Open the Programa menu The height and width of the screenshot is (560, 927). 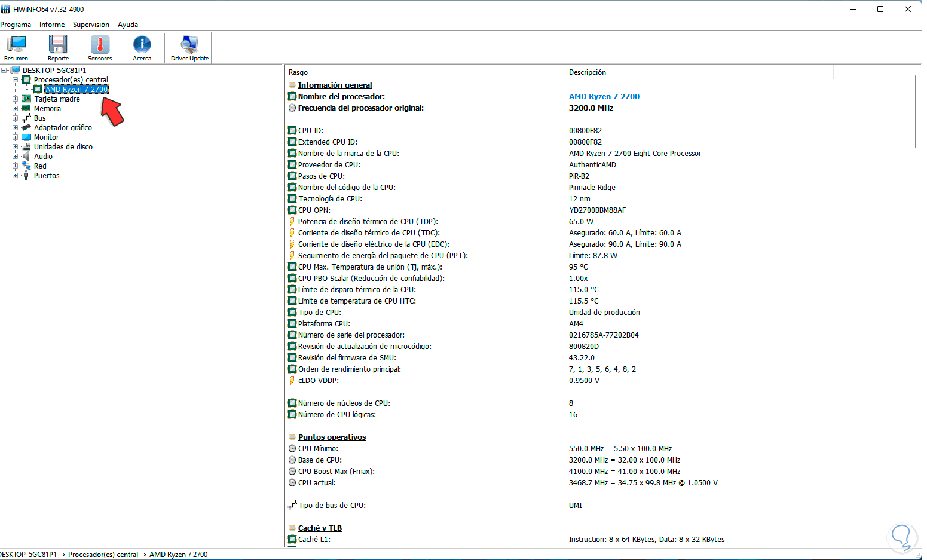click(16, 25)
